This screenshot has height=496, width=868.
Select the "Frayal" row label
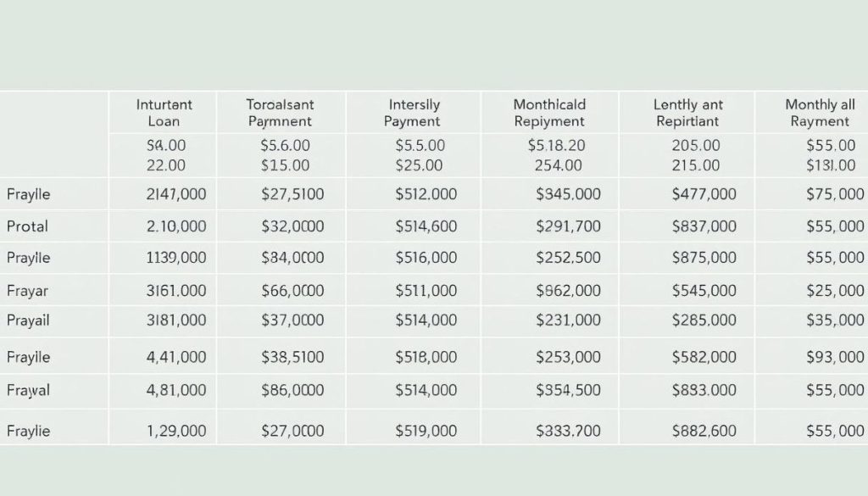(29, 391)
